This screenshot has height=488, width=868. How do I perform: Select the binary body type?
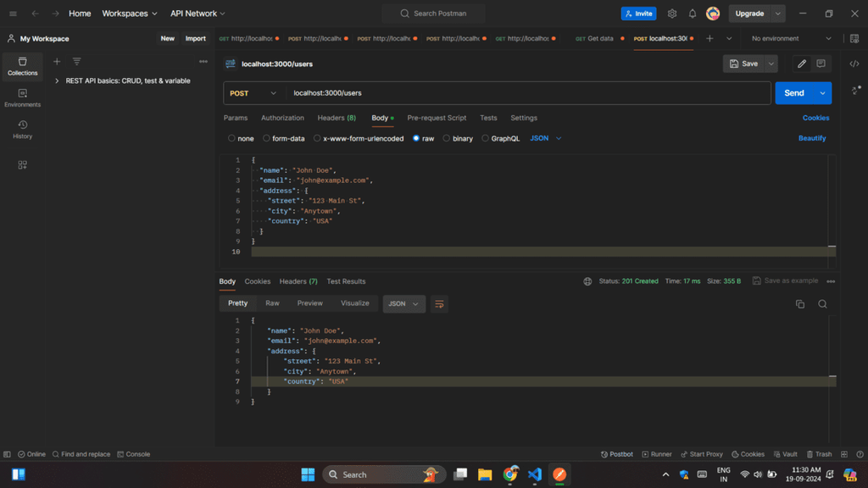point(447,138)
